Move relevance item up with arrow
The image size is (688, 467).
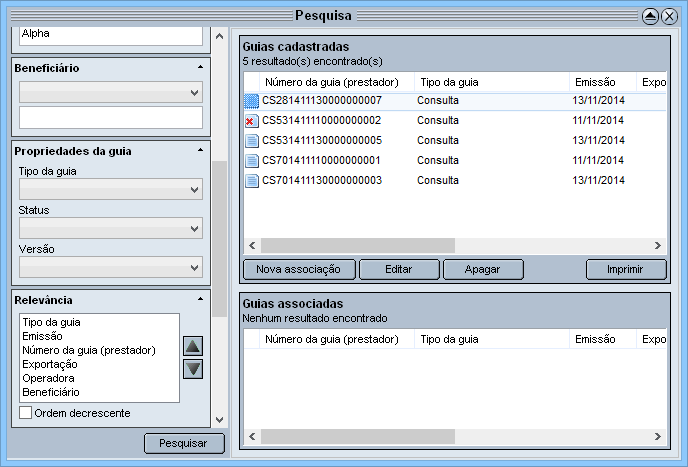coord(194,346)
